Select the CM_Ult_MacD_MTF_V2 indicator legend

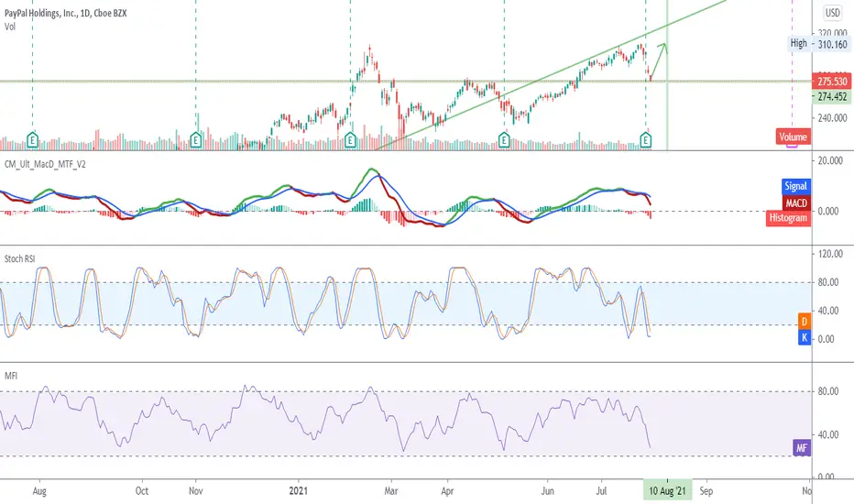coord(45,164)
